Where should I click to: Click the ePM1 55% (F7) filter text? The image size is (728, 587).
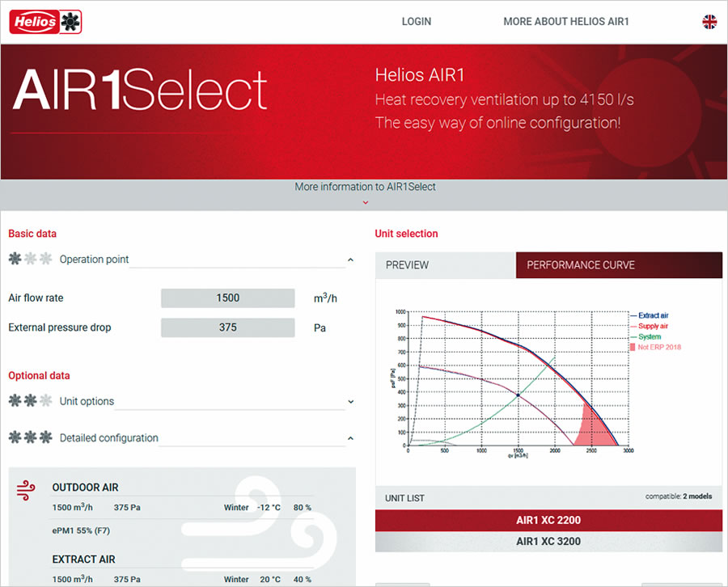click(81, 530)
